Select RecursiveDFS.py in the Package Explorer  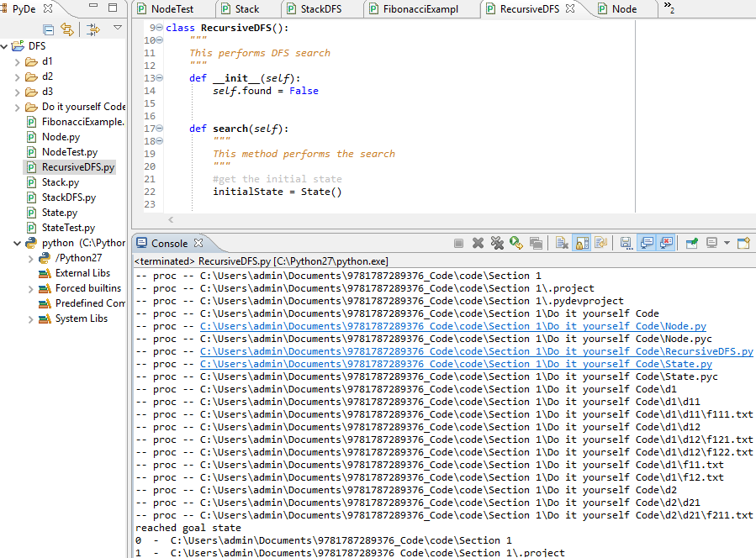[x=71, y=167]
